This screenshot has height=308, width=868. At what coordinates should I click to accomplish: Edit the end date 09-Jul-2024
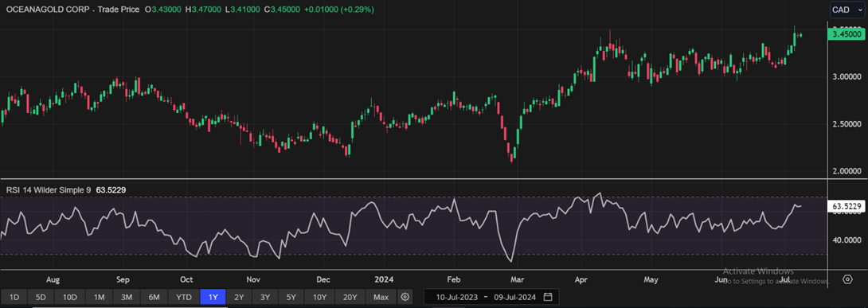click(x=514, y=297)
